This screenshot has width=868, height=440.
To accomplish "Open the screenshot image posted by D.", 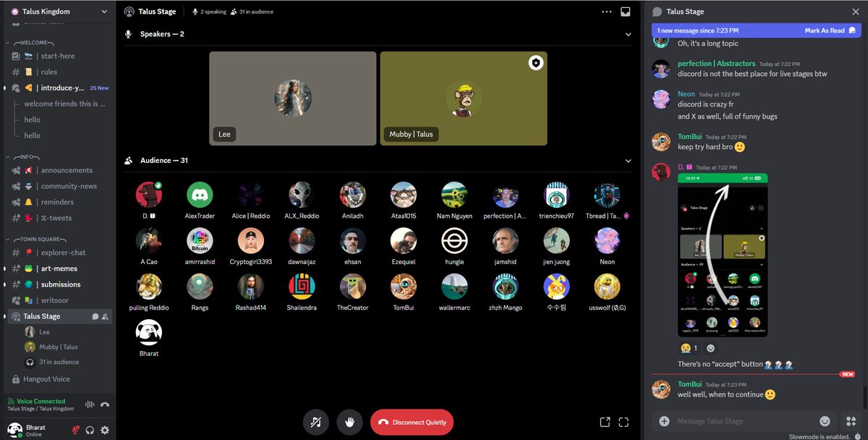I will coord(723,255).
